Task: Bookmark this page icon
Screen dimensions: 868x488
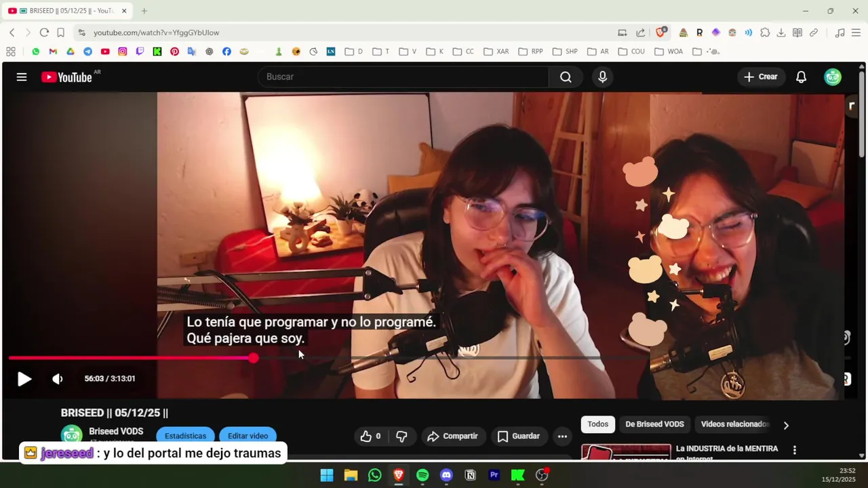Action: [x=60, y=33]
